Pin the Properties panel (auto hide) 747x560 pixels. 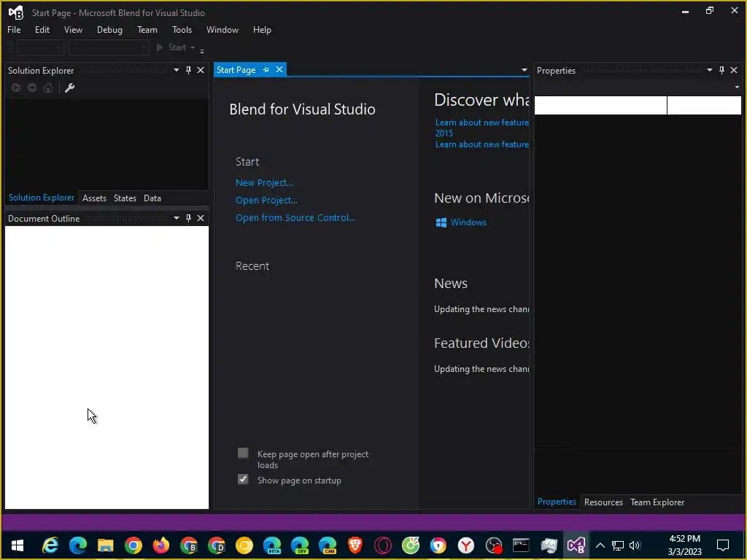(x=721, y=70)
